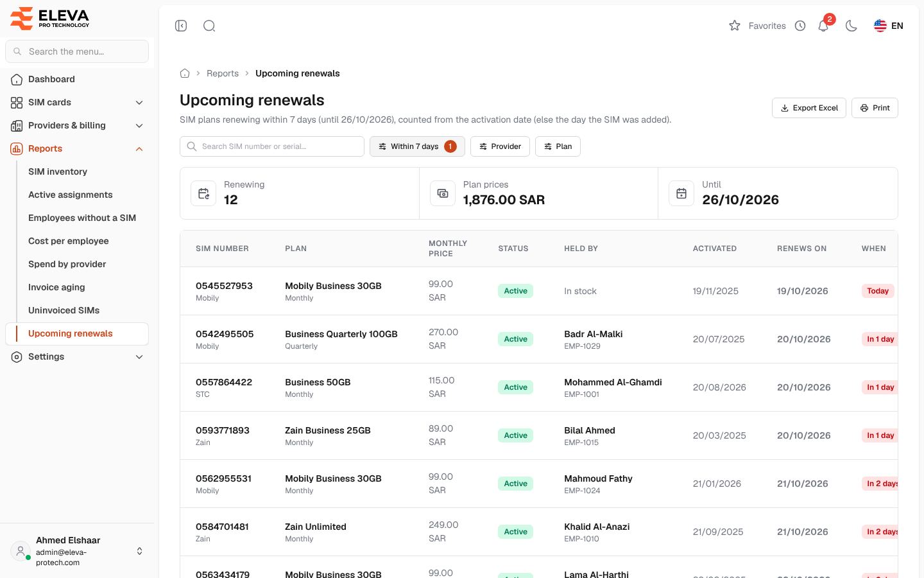Viewport: 924px width, 578px height.
Task: Click the Reports chart icon in the sidebar
Action: 17,148
